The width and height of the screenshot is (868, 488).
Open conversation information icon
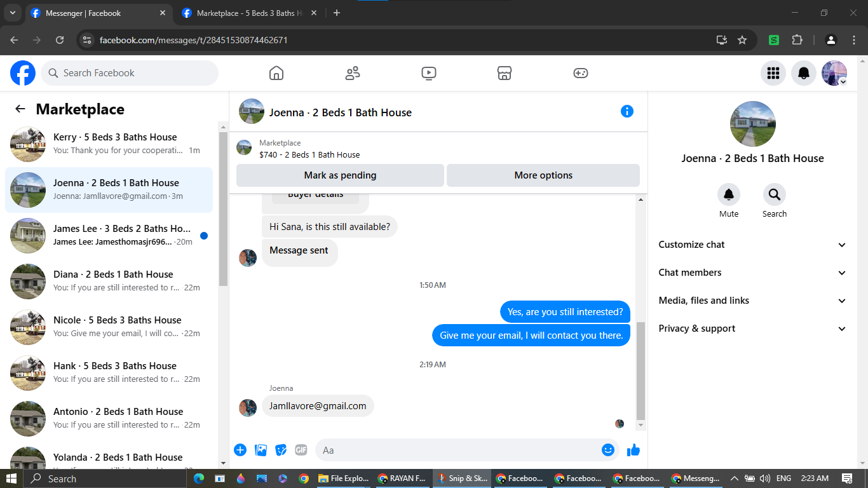[x=627, y=112]
